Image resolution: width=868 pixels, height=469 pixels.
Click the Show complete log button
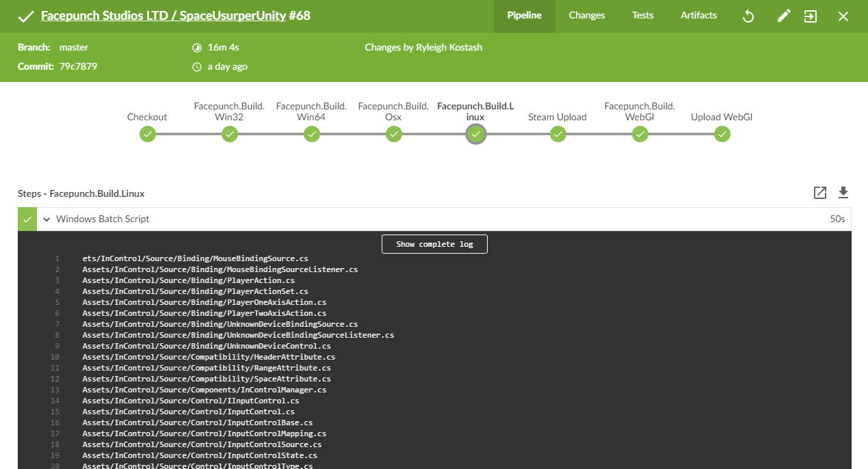[434, 244]
